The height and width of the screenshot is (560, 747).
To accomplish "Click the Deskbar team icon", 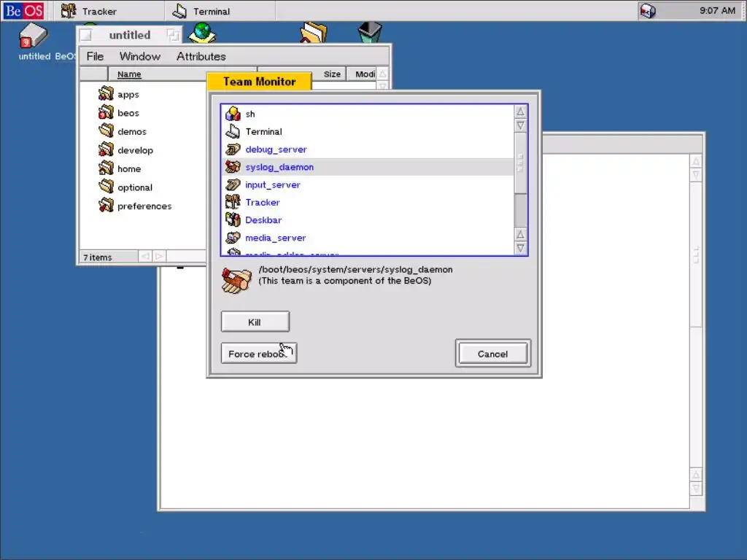I will (x=233, y=219).
